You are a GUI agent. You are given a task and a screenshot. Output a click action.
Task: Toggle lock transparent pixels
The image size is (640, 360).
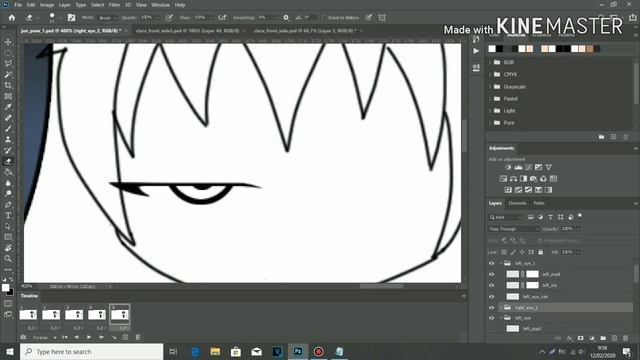pos(504,252)
